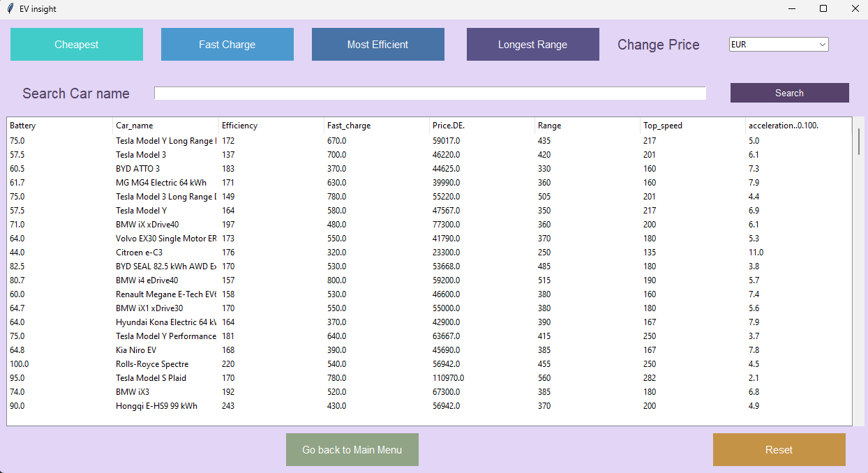Select the Tesla Model 3 row name
Screen dimensions: 868x473
[x=141, y=155]
